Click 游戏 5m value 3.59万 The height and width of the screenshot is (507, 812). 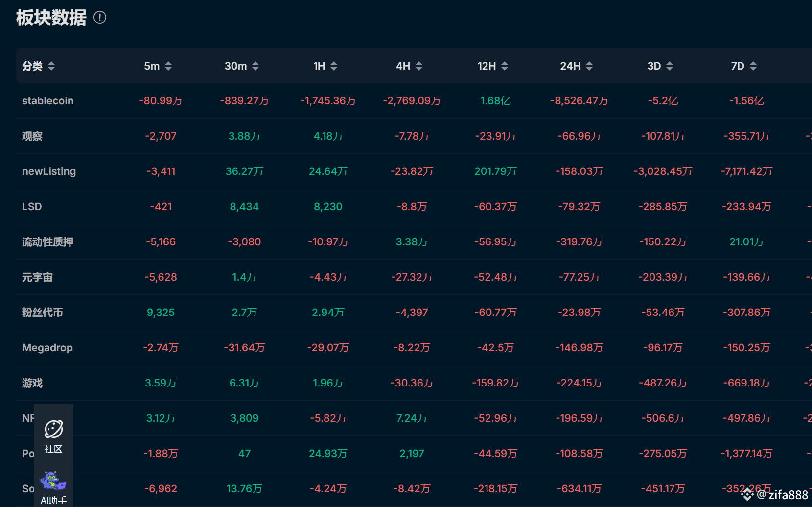coord(161,383)
